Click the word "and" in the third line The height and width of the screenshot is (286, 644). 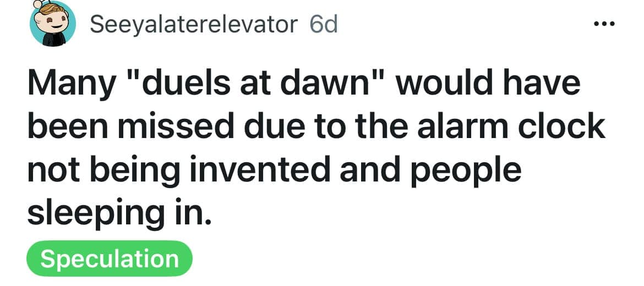362,170
